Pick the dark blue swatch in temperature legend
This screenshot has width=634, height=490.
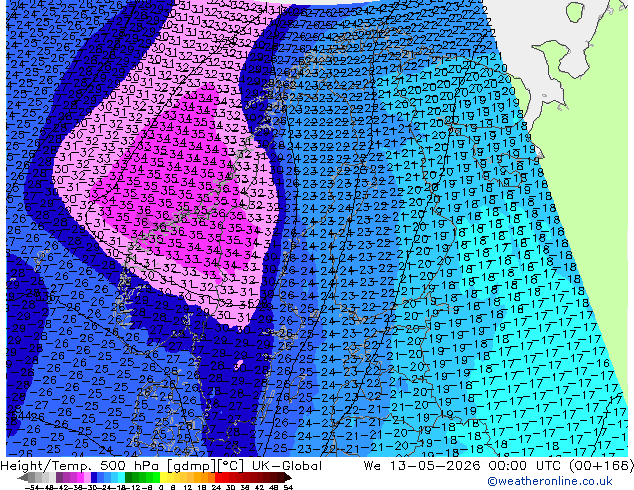(x=94, y=477)
